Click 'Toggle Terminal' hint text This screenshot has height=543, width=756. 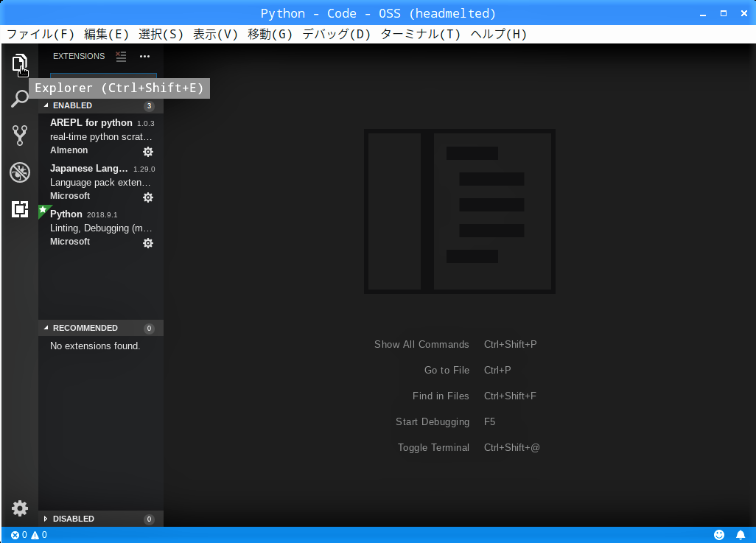[x=433, y=447]
